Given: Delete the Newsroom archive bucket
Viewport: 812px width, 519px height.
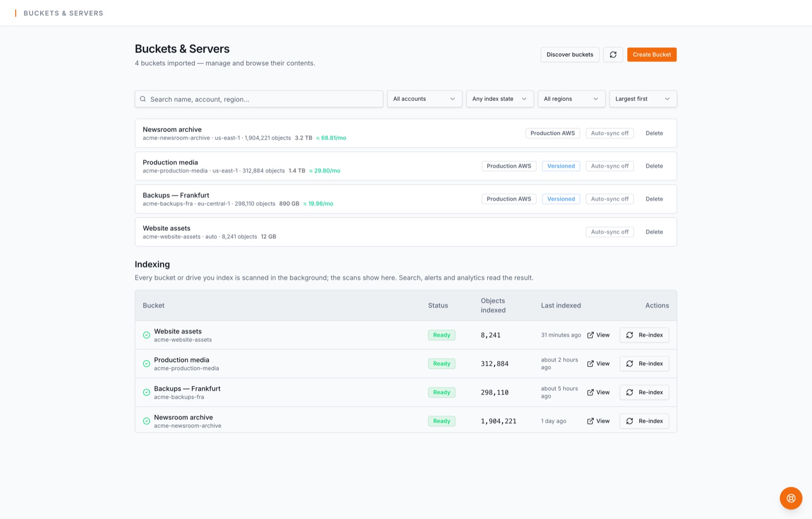Looking at the screenshot, I should [654, 133].
